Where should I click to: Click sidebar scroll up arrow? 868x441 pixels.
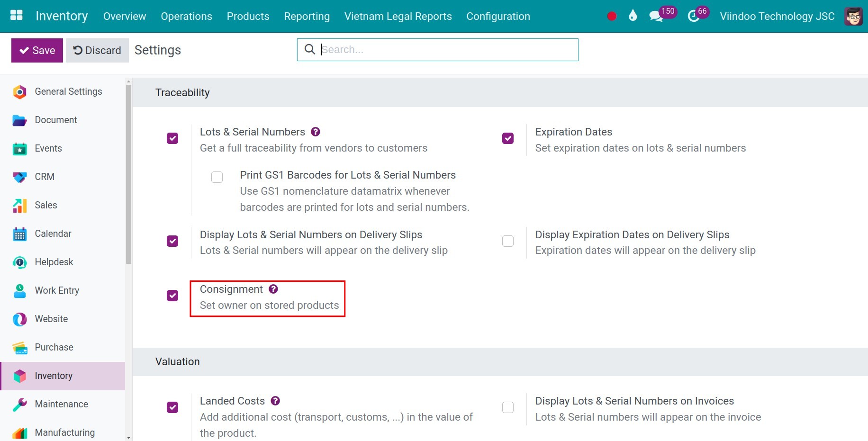128,81
